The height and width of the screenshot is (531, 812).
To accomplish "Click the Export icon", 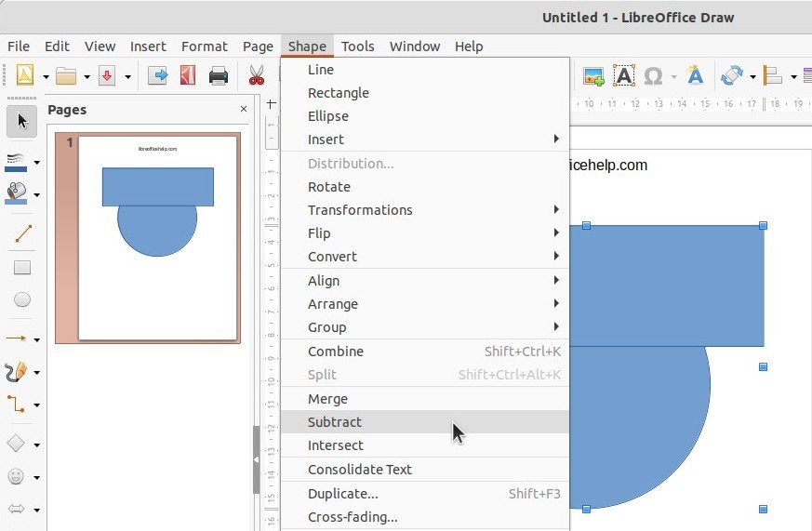I will pyautogui.click(x=157, y=76).
